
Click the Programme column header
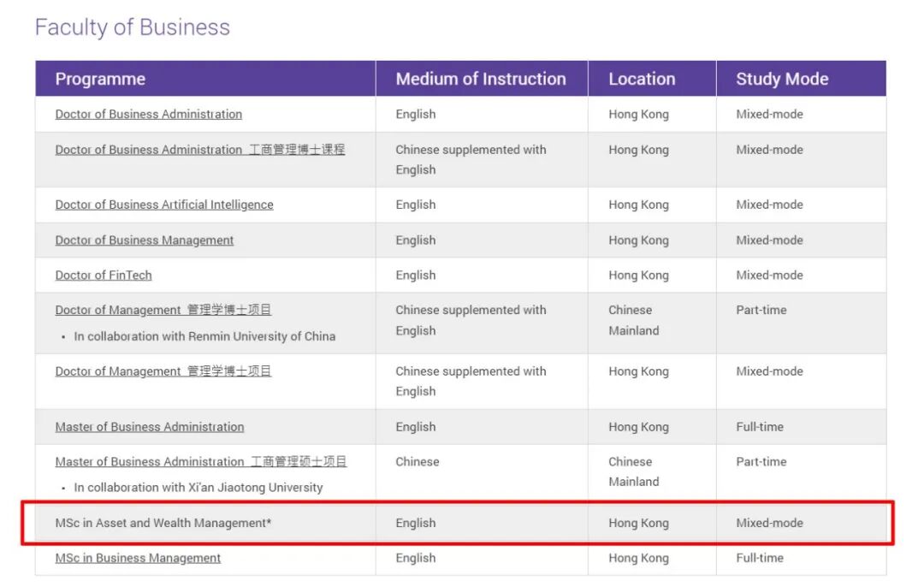click(100, 79)
